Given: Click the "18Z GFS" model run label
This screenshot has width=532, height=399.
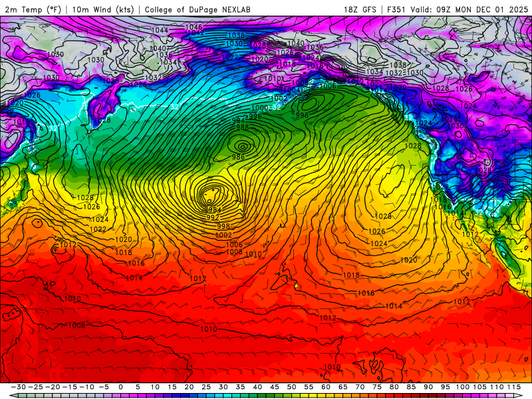Looking at the screenshot, I should click(360, 9).
